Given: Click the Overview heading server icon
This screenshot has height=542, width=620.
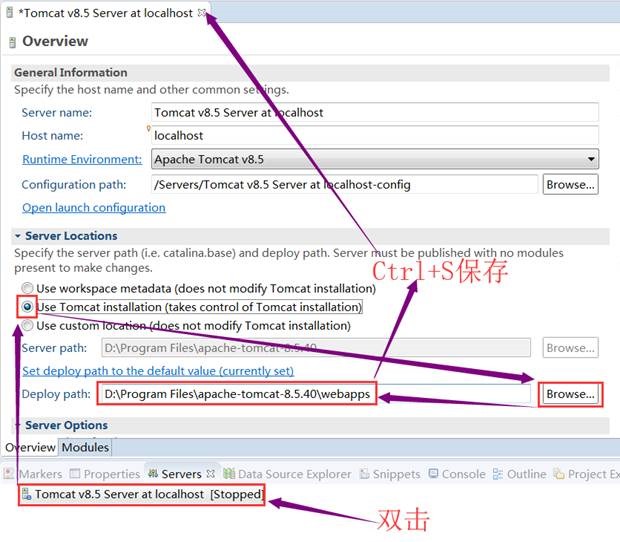Looking at the screenshot, I should click(12, 42).
